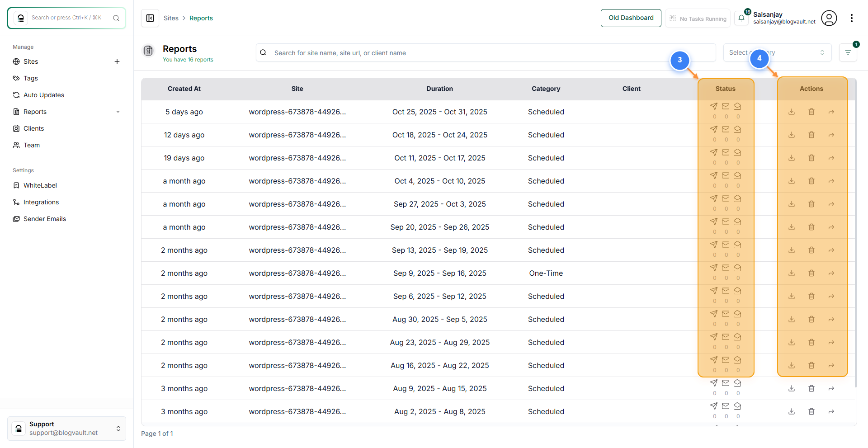The height and width of the screenshot is (448, 868).
Task: Switch to the Old Dashboard
Action: [631, 18]
